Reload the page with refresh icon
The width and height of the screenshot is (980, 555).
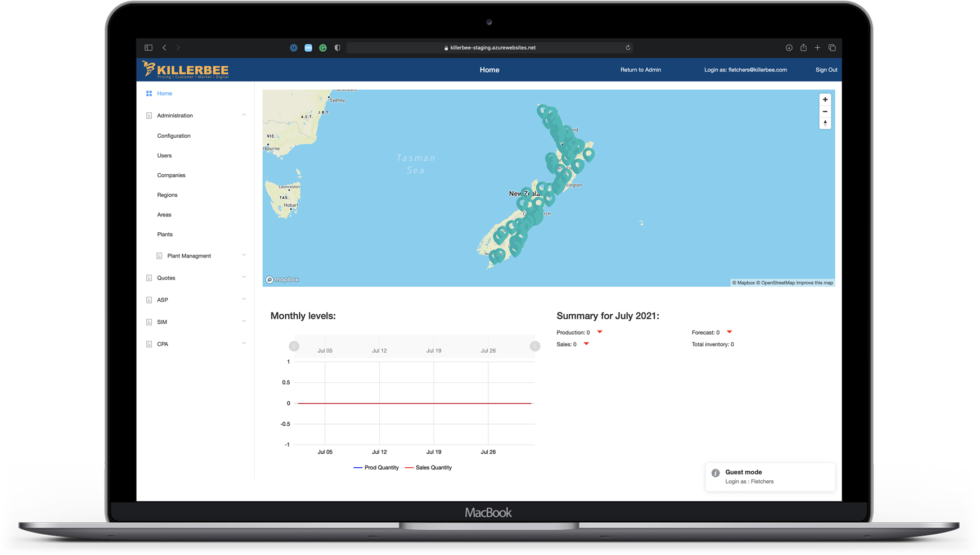pyautogui.click(x=628, y=48)
